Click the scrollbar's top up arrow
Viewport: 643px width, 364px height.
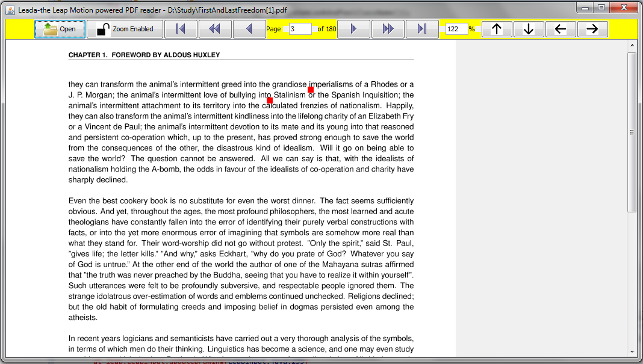632,45
